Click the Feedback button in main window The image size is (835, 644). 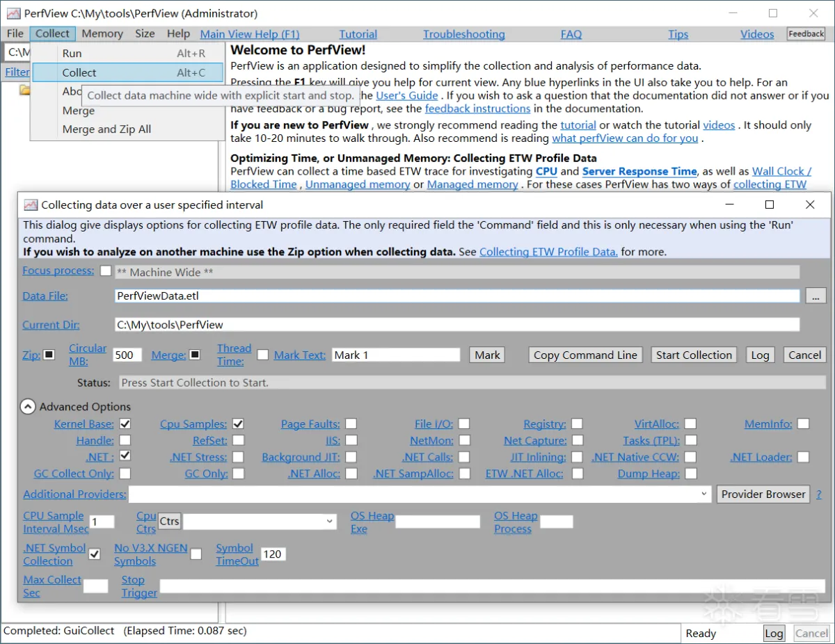point(806,34)
